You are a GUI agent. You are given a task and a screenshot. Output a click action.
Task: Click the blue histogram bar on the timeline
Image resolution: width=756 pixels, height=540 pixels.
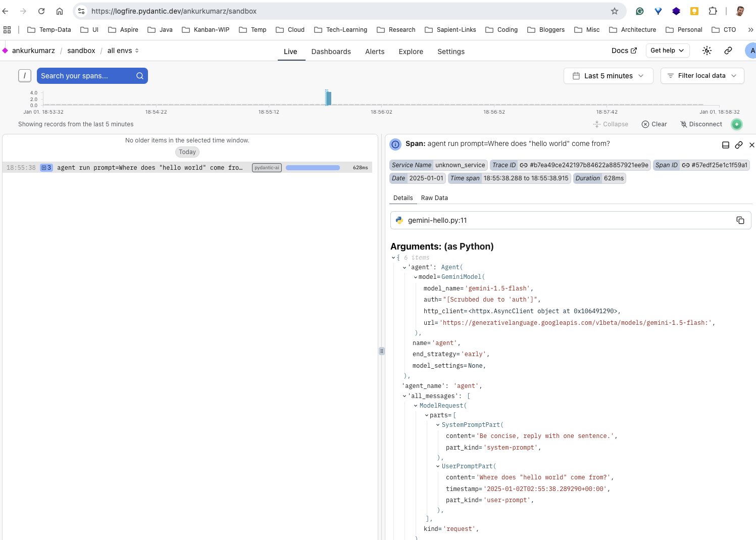(328, 97)
